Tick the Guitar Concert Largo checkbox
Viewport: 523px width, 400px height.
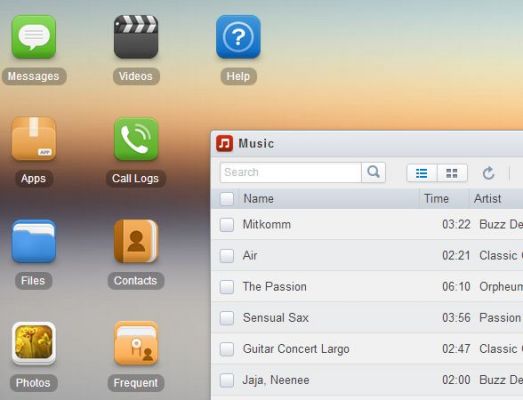coord(227,349)
